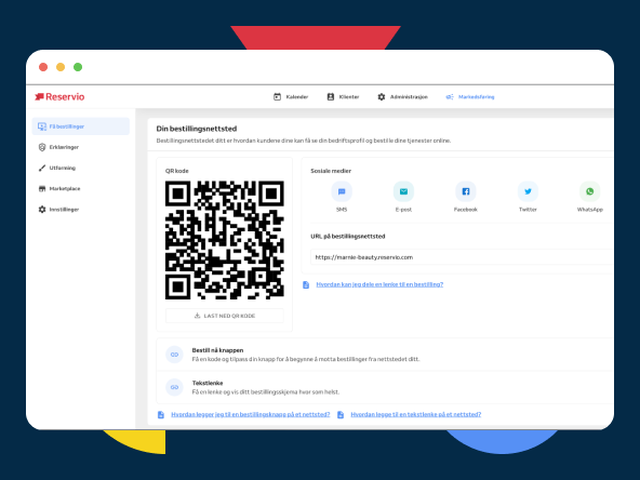Open the Markedsføring tab
The image size is (640, 480).
(470, 97)
